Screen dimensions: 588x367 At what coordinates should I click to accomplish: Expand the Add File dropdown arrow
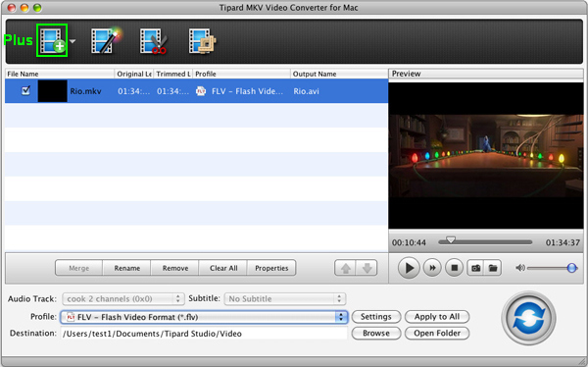(73, 41)
